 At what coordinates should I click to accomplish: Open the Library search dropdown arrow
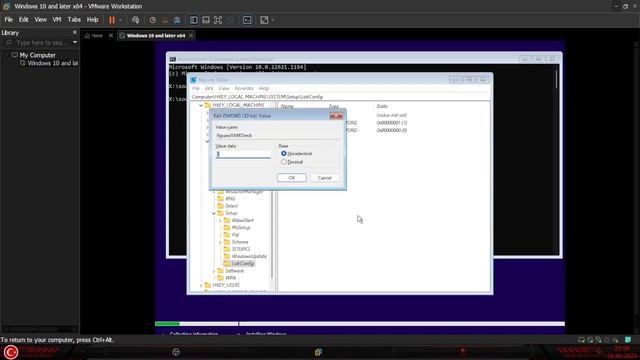[x=75, y=42]
